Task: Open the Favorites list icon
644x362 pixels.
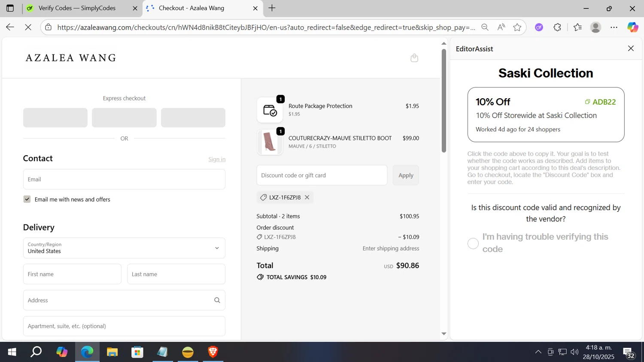Action: 577,27
